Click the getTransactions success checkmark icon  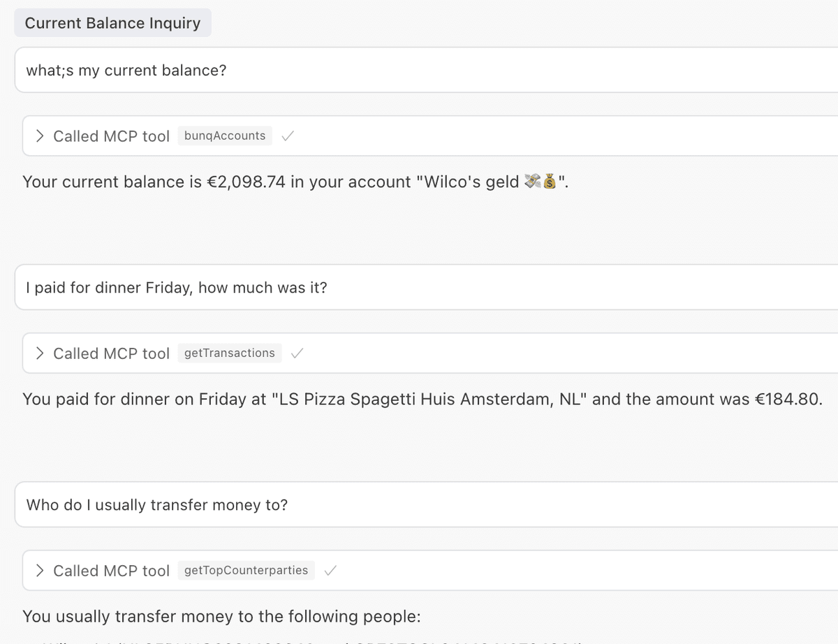point(297,353)
